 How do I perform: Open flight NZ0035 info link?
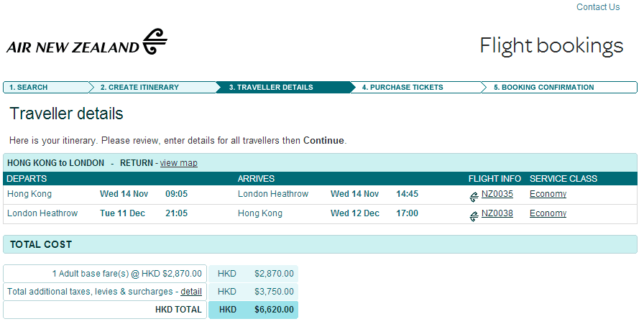[497, 194]
